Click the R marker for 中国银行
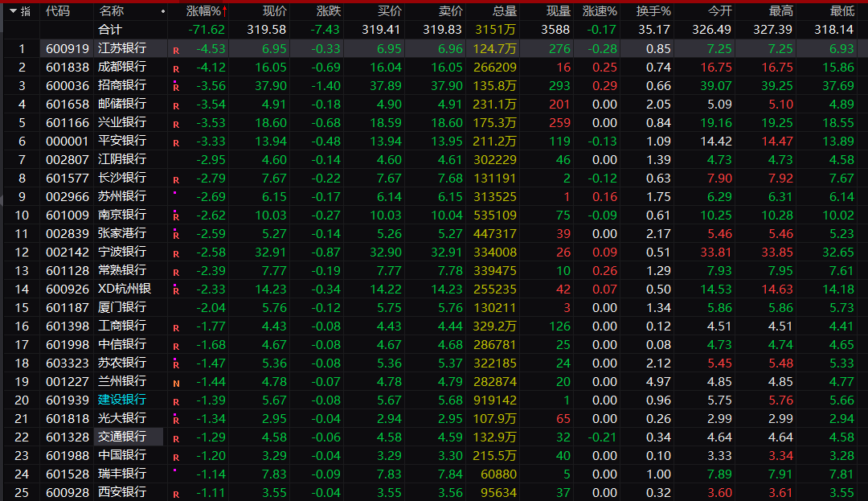This screenshot has width=868, height=501. point(176,458)
